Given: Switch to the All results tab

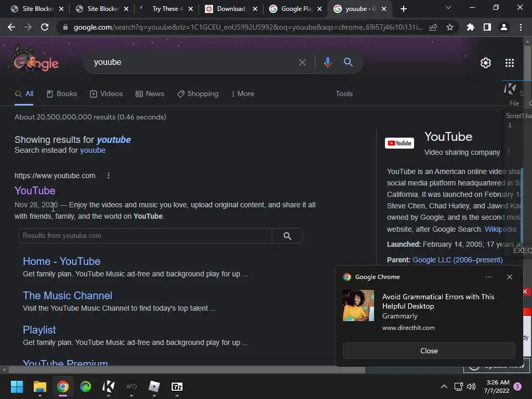Looking at the screenshot, I should pyautogui.click(x=24, y=94).
